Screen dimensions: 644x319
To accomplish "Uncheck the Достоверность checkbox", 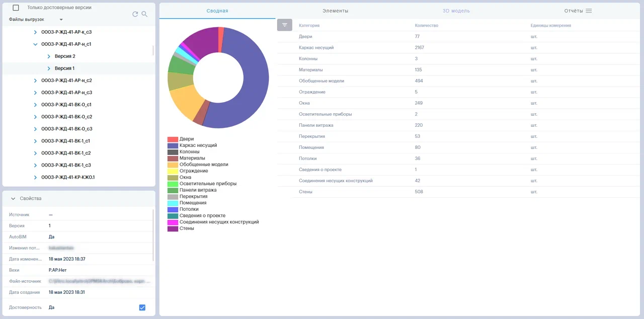I will click(x=142, y=307).
